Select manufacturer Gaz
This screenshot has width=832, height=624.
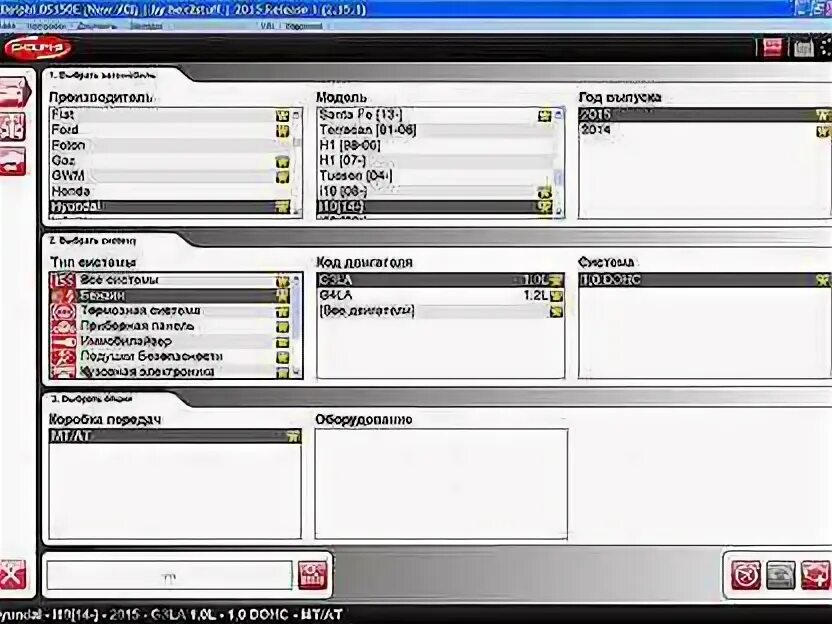(170, 161)
